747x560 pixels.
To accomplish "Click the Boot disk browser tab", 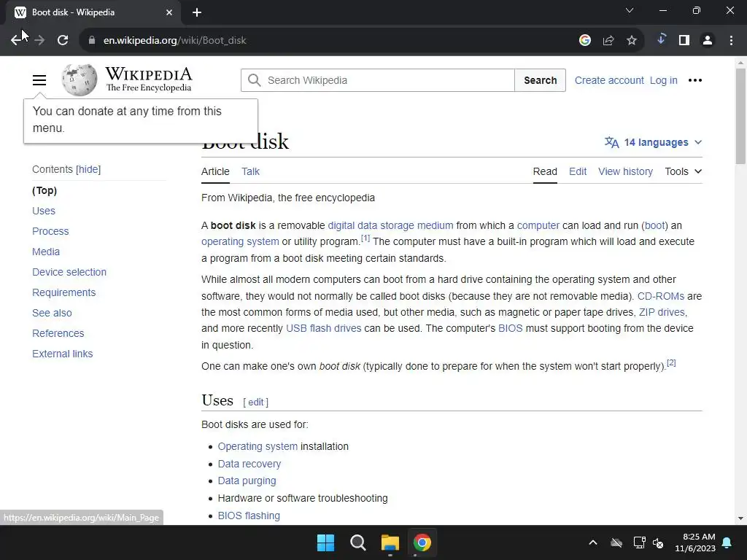I will [93, 12].
